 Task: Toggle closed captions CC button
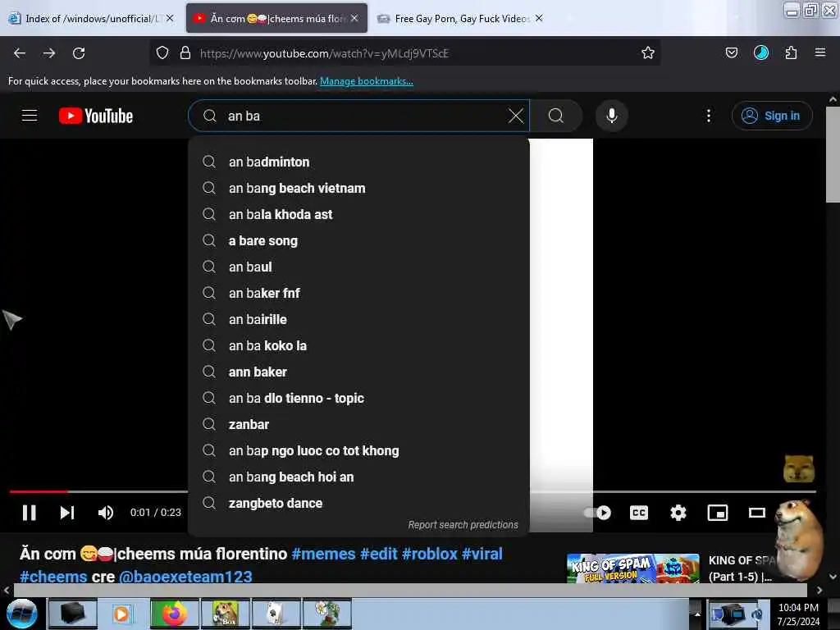click(638, 513)
